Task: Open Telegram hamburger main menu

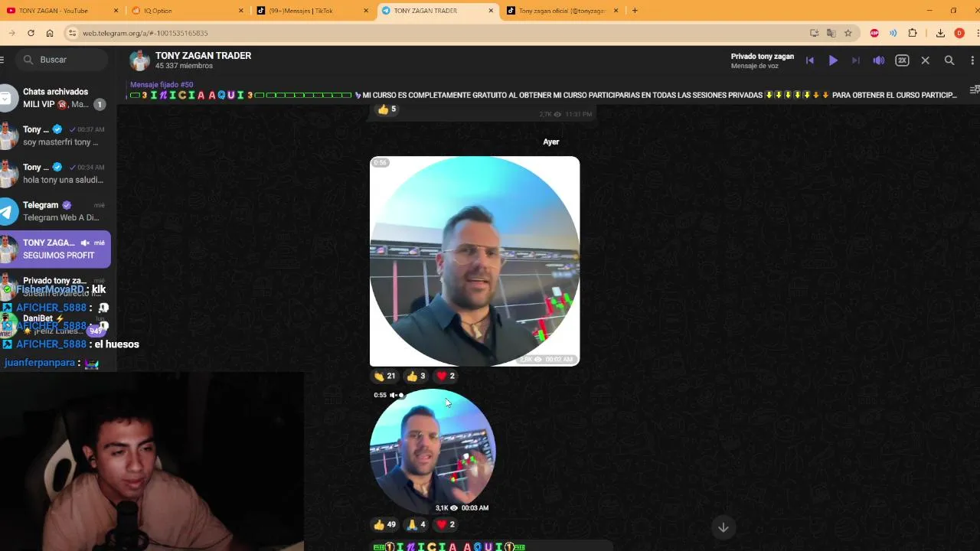Action: (x=2, y=60)
